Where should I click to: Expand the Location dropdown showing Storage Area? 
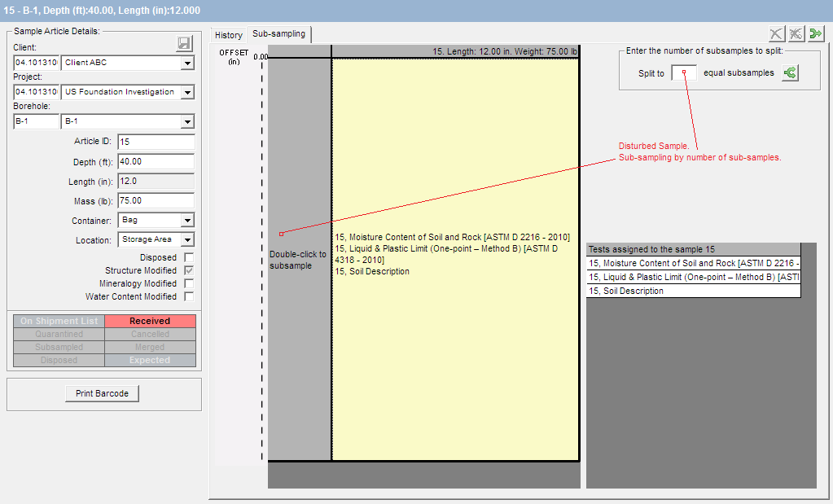pyautogui.click(x=187, y=239)
